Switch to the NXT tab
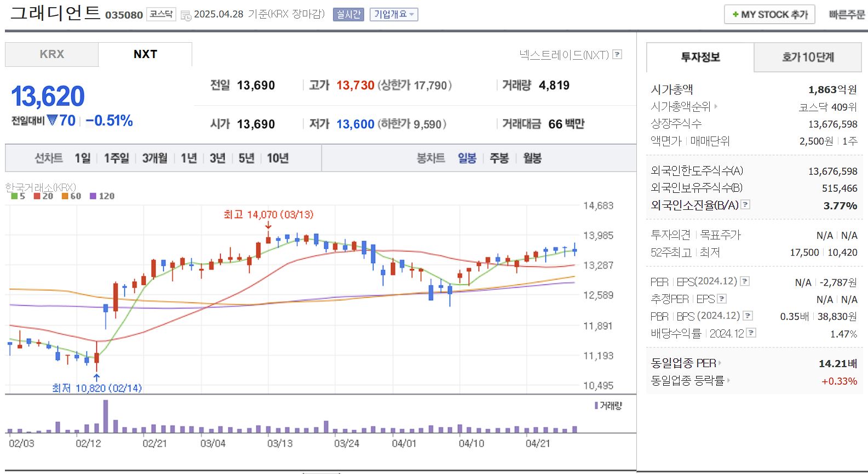The image size is (868, 474). coord(145,54)
